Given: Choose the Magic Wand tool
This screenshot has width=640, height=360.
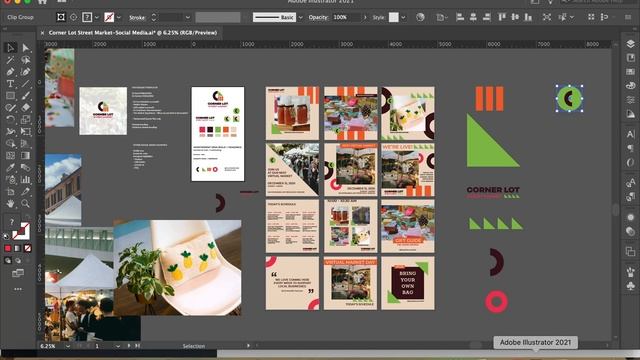Looking at the screenshot, I should [x=10, y=60].
